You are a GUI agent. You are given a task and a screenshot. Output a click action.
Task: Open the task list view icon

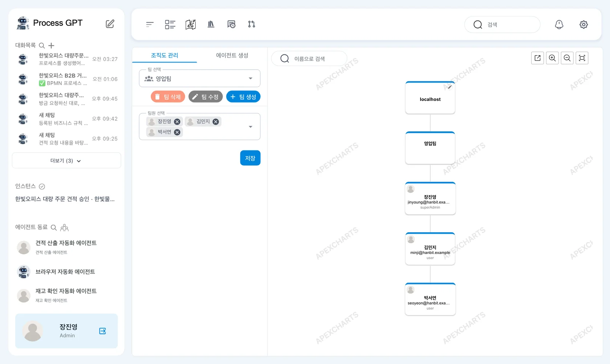170,24
